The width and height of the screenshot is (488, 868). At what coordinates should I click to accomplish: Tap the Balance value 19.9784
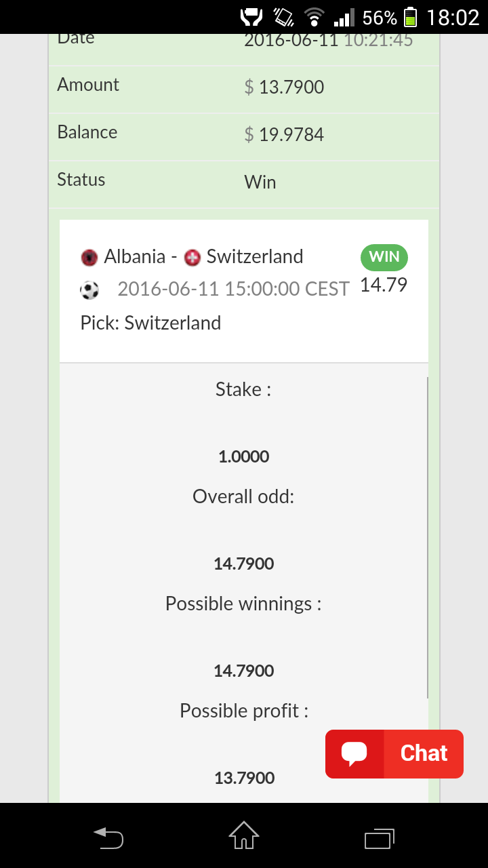[x=284, y=134]
